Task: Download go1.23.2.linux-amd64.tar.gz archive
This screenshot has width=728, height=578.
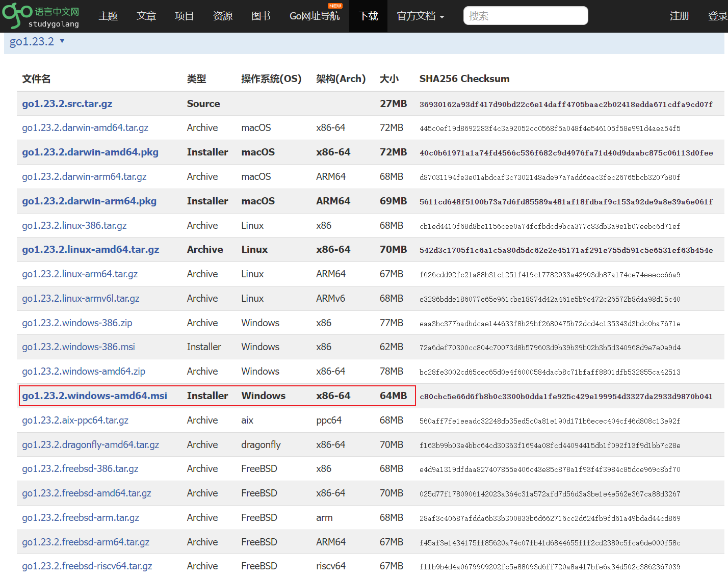Action: [x=90, y=250]
